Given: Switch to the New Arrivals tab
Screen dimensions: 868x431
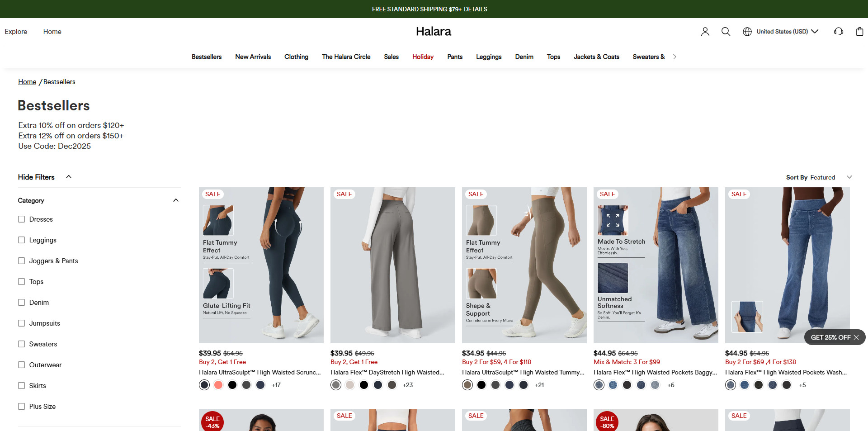Looking at the screenshot, I should 253,57.
